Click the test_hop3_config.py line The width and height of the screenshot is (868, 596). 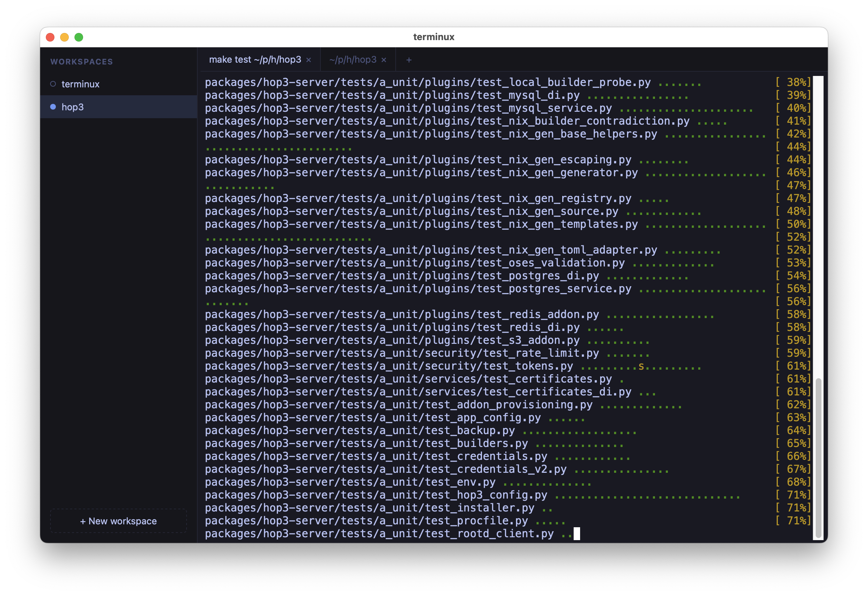508,495
